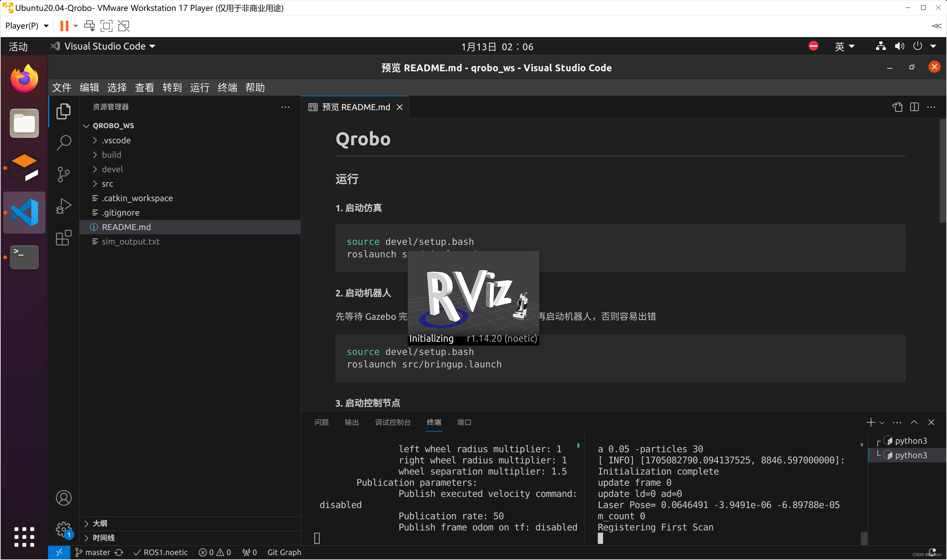Image resolution: width=947 pixels, height=560 pixels.
Task: Open editor More Actions ellipsis
Action: [x=931, y=107]
